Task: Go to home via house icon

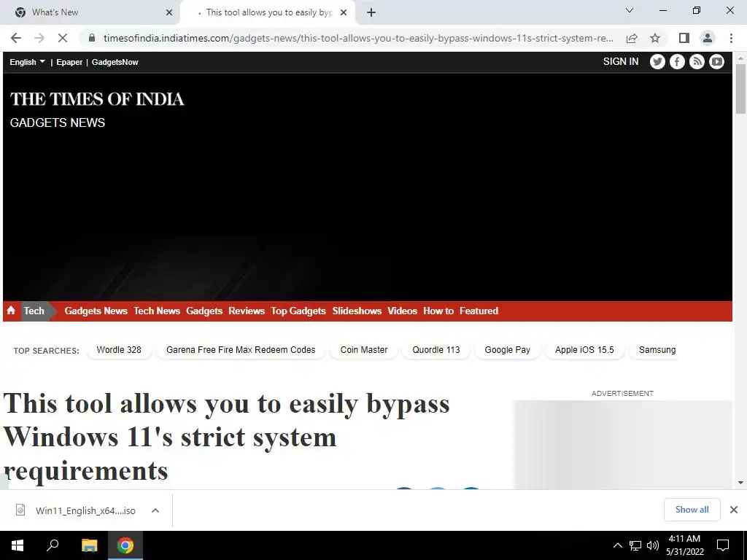Action: (11, 311)
